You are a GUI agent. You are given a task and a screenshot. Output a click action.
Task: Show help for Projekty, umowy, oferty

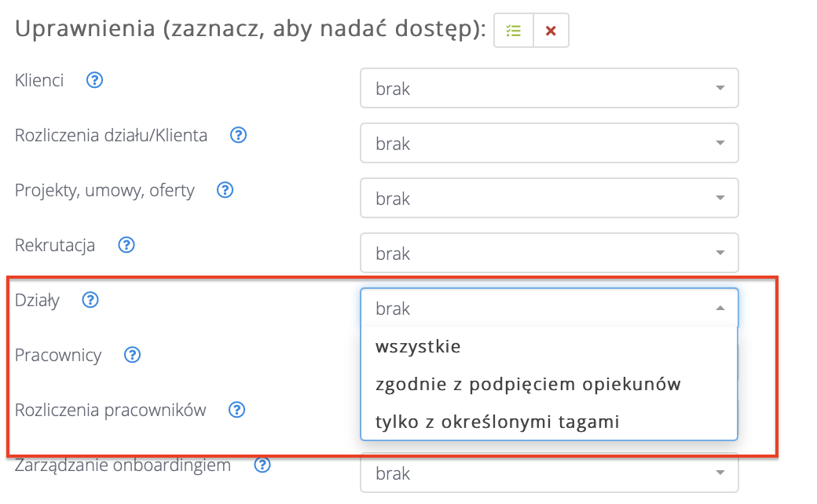pyautogui.click(x=225, y=190)
